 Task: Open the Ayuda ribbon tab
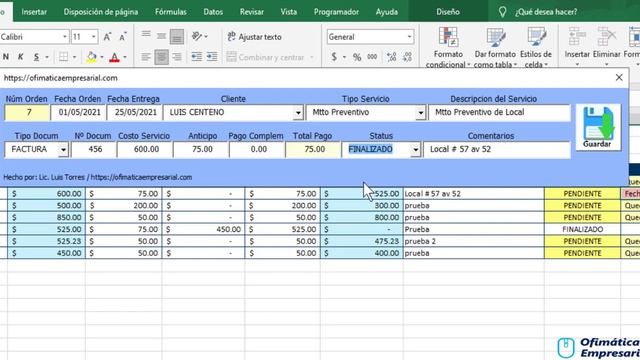coord(387,12)
